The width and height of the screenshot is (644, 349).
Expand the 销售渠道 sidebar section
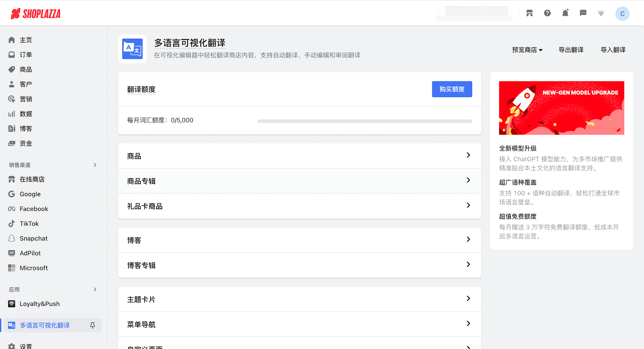pyautogui.click(x=95, y=165)
